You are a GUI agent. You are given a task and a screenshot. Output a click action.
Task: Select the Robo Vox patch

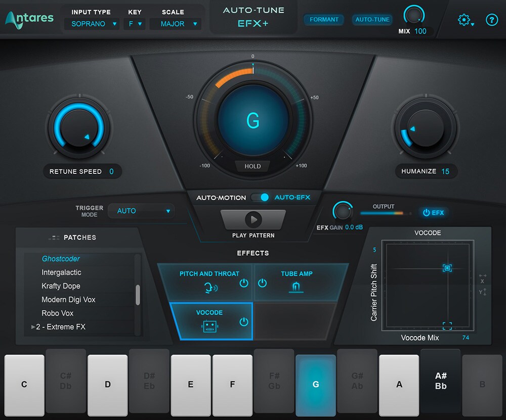tap(58, 313)
